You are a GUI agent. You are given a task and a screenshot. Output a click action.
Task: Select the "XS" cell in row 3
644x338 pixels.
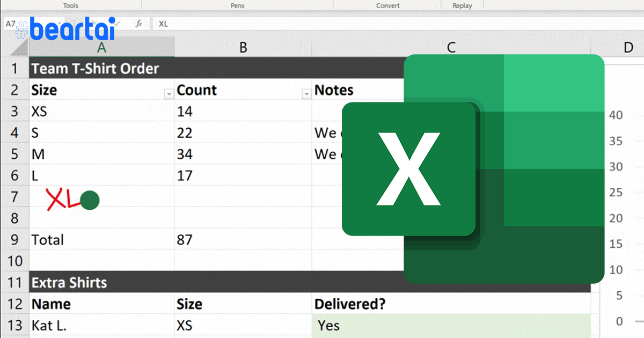pyautogui.click(x=101, y=111)
